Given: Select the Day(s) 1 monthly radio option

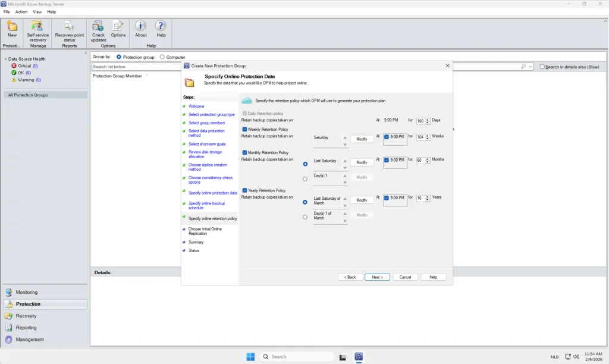Looking at the screenshot, I should point(305,178).
